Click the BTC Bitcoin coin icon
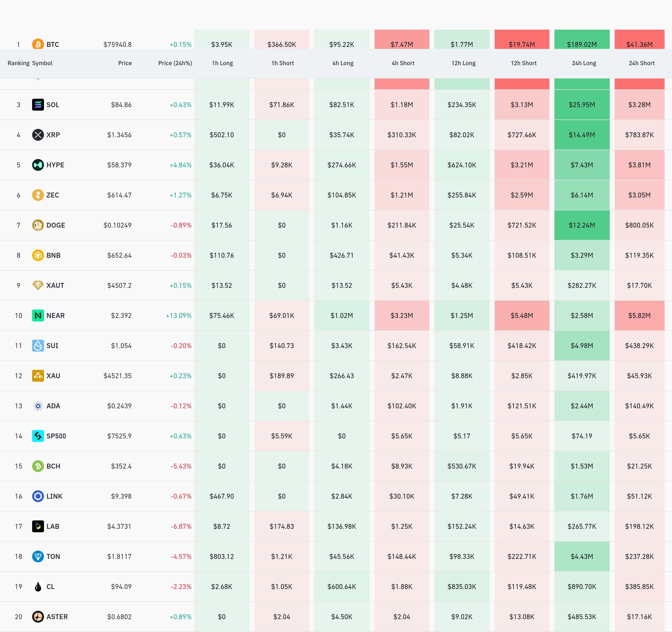The image size is (672, 632). coord(38,44)
